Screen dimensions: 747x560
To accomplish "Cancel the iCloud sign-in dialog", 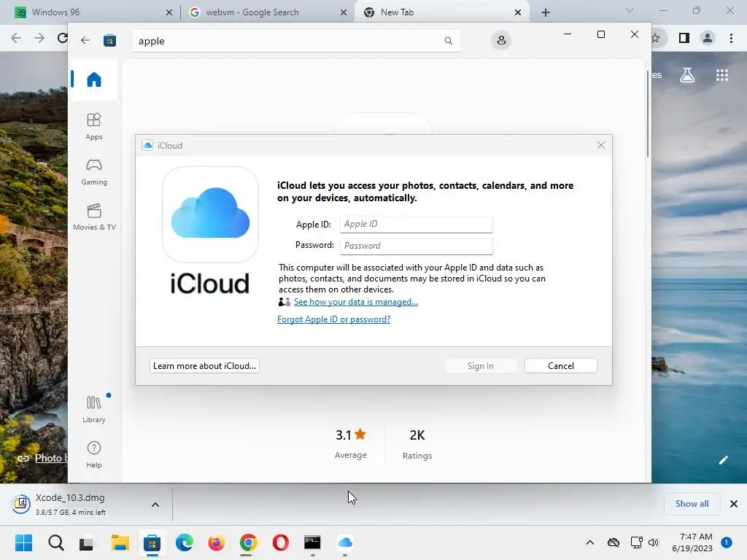I will tap(561, 366).
